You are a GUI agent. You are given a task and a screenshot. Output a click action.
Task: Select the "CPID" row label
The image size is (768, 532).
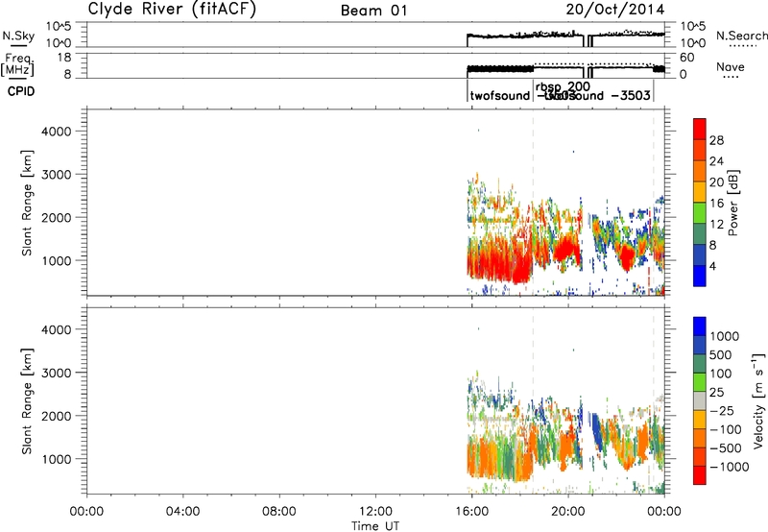coord(21,91)
